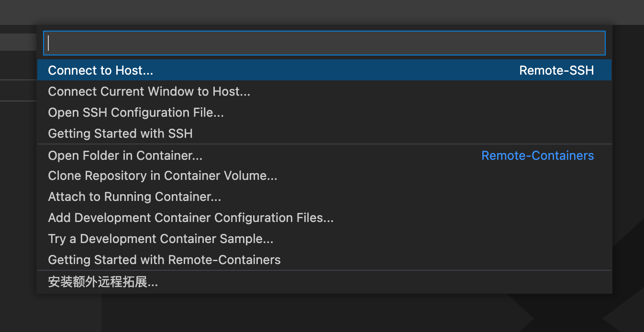
Task: Click empty editor area below the palette
Action: pyautogui.click(x=306, y=313)
